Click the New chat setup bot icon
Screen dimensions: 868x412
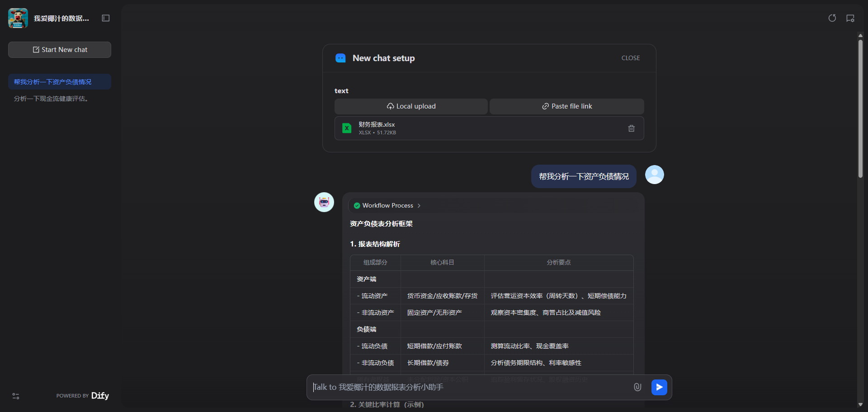[x=340, y=58]
